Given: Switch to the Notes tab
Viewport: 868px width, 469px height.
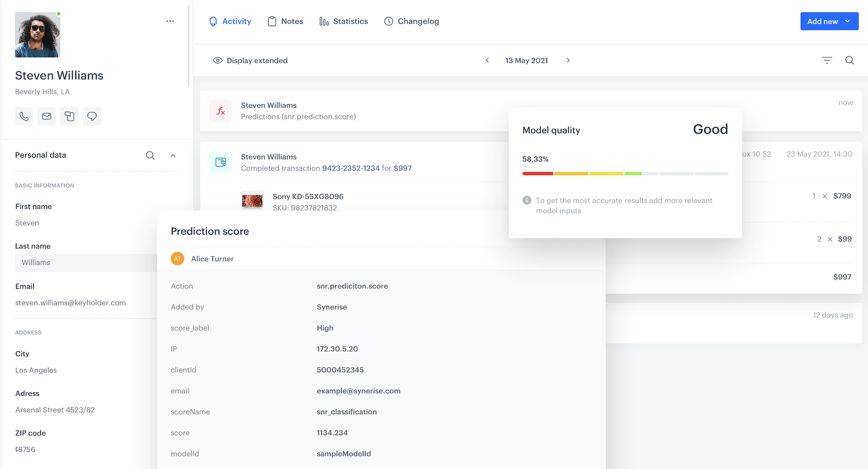Looking at the screenshot, I should (x=286, y=21).
